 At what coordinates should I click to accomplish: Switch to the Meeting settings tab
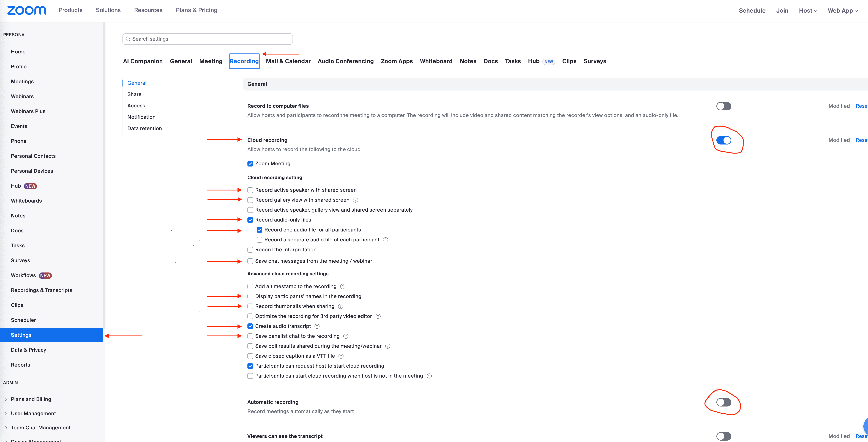pyautogui.click(x=211, y=61)
